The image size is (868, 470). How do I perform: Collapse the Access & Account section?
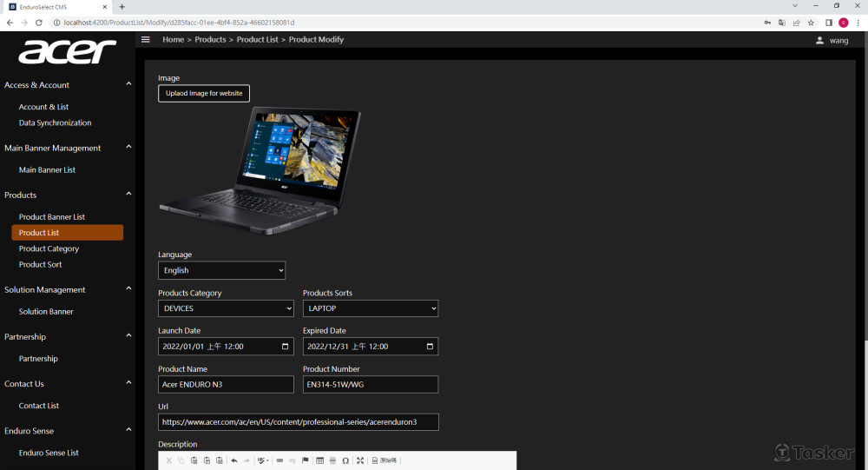(x=128, y=84)
